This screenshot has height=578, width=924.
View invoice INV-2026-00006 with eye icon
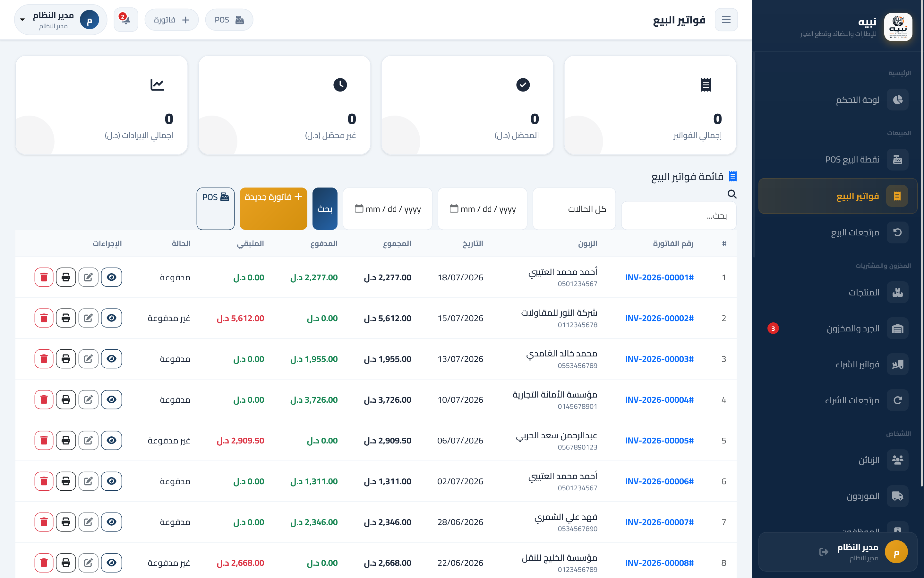click(x=112, y=481)
